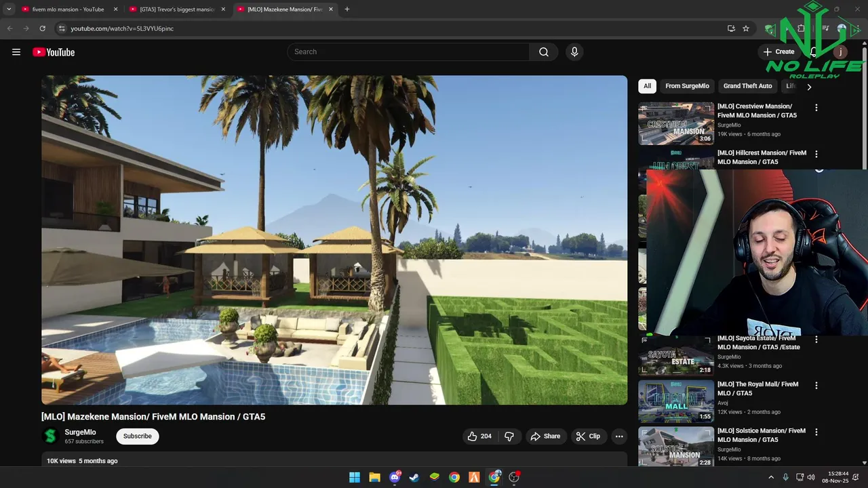Viewport: 868px width, 488px height.
Task: Open BlueStacks from taskbar
Action: [435, 477]
